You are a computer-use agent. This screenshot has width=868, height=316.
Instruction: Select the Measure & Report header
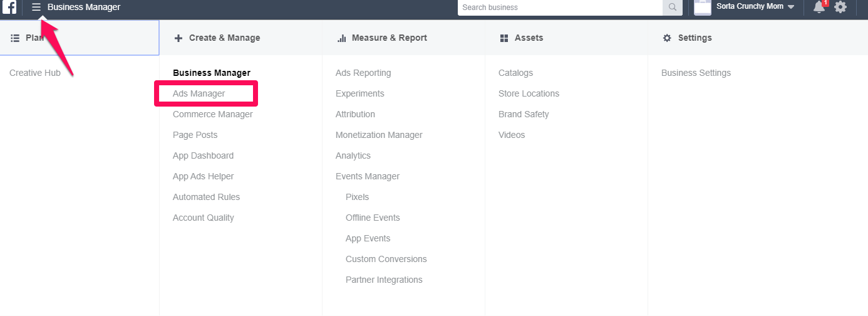tap(404, 38)
